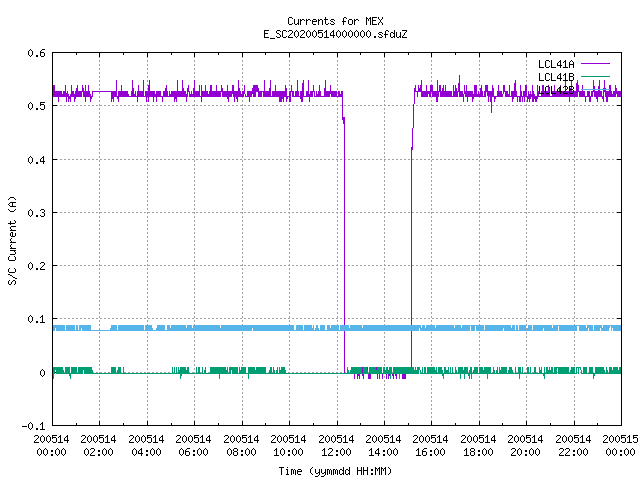The height and width of the screenshot is (480, 640).
Task: Click the 200514 14:00 time tick label
Action: (x=383, y=445)
